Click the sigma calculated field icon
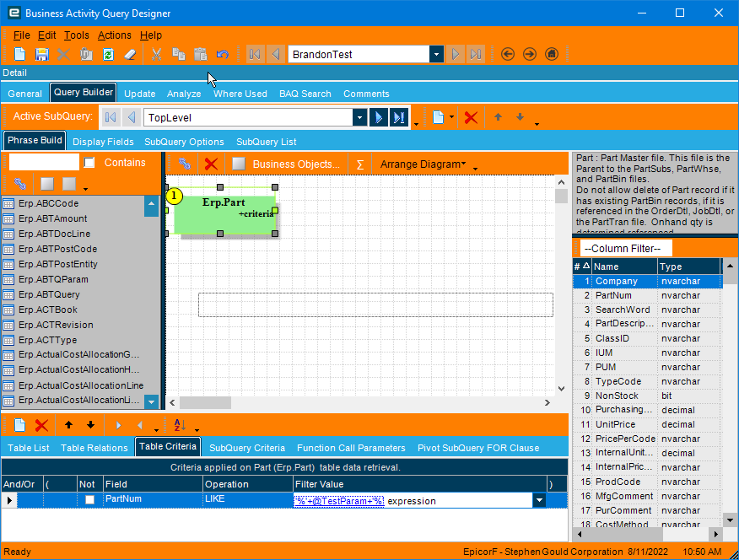Image resolution: width=739 pixels, height=560 pixels. point(360,164)
